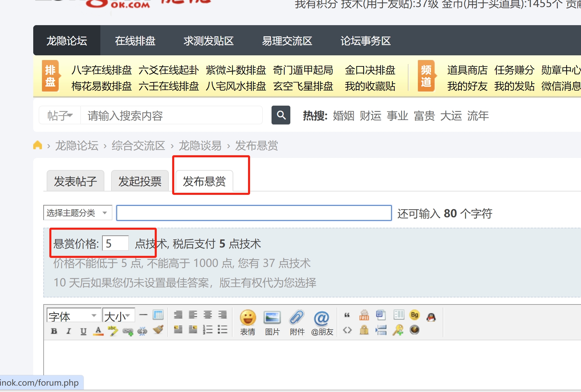
Task: Open 紫微斗数排盘 link
Action: [236, 70]
